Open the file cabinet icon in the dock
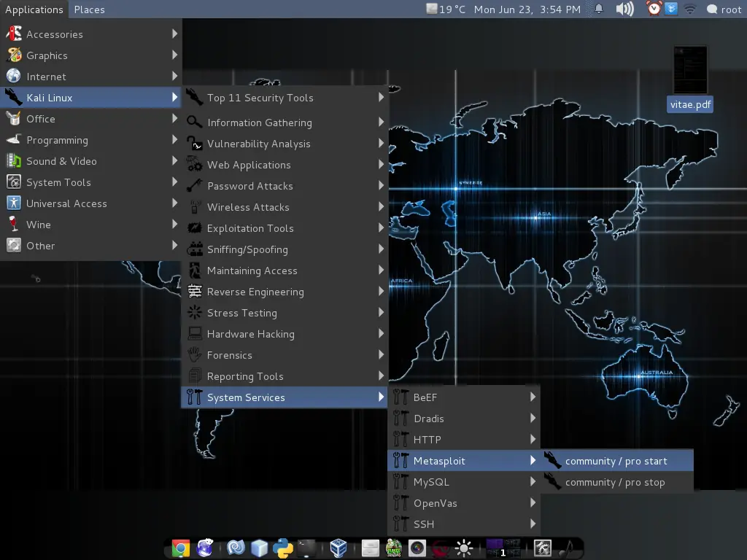Viewport: 747px width, 560px height. click(x=370, y=548)
